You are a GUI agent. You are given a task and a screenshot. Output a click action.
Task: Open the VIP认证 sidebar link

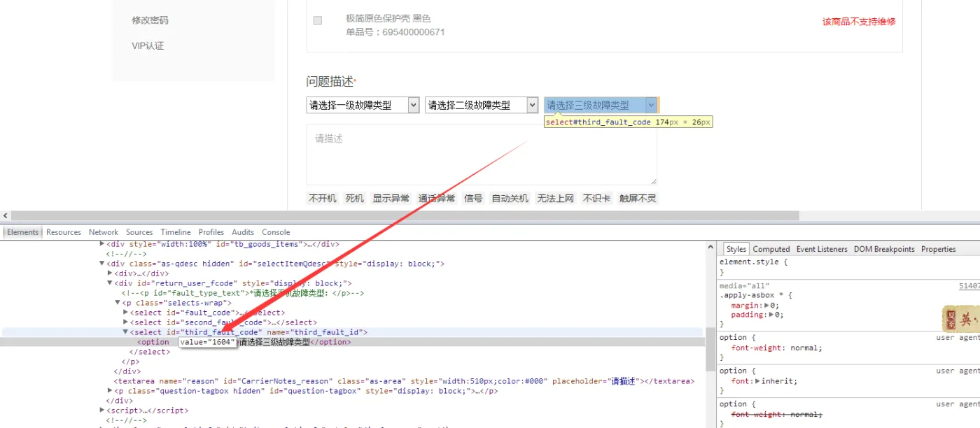click(x=148, y=46)
